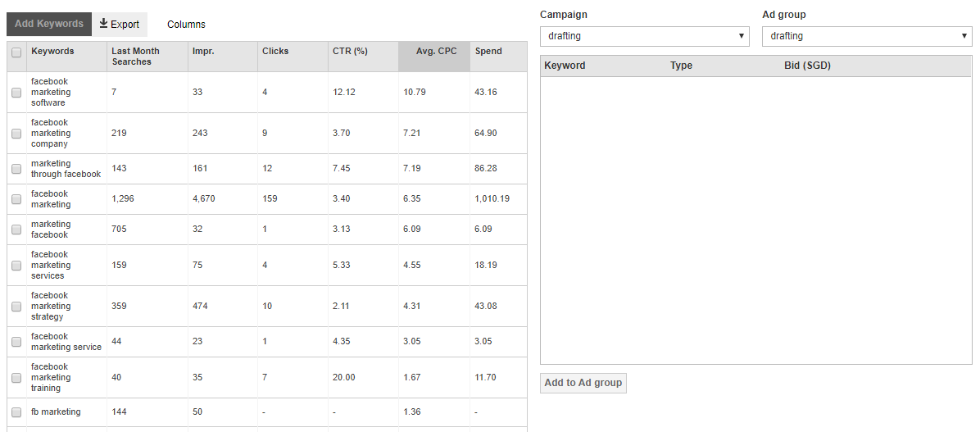Click the 12.12 CTR value

coord(344,92)
